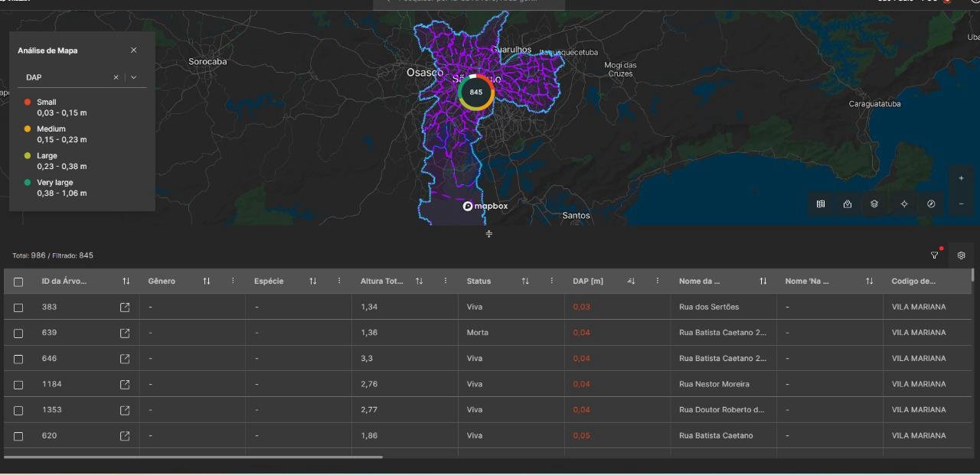
Task: Open the Status column three-dot menu
Action: pos(551,281)
